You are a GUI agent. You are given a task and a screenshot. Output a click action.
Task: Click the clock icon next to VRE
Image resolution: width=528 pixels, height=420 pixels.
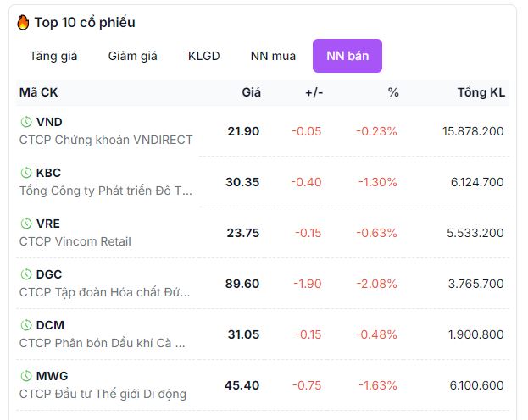pyautogui.click(x=26, y=224)
